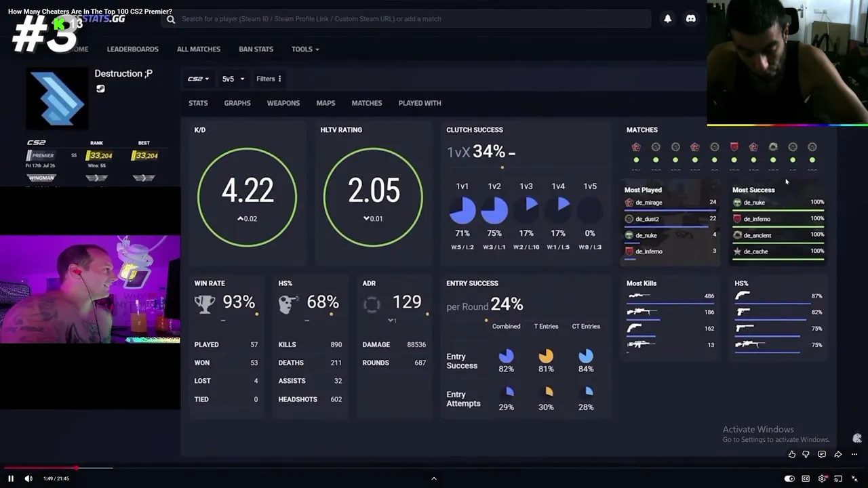Click the top weapon icon with 486 kills

pos(639,296)
